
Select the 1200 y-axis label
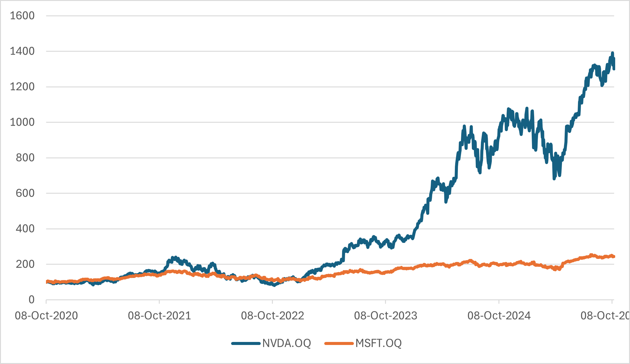click(x=22, y=87)
